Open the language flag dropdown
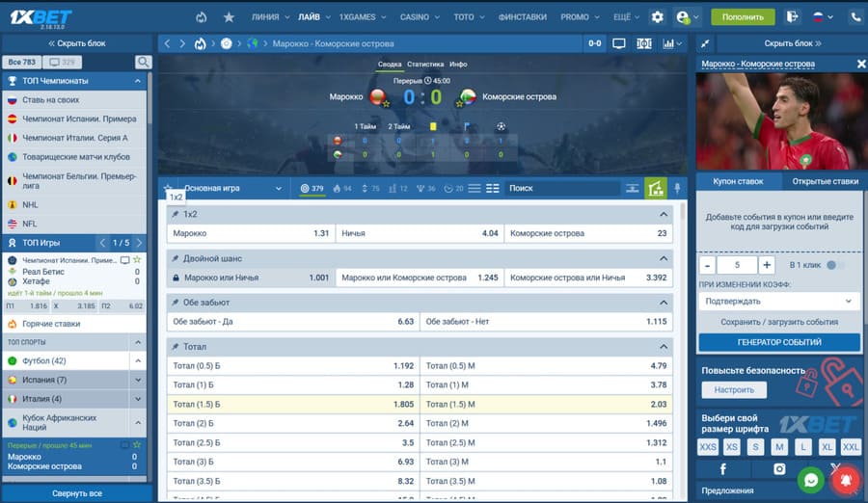868x503 pixels. point(823,17)
